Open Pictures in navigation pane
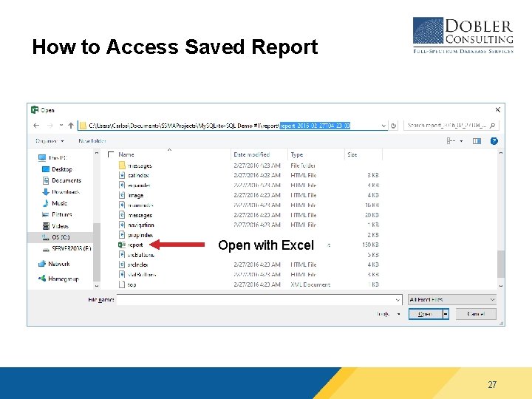Image resolution: width=532 pixels, height=399 pixels. click(x=57, y=214)
